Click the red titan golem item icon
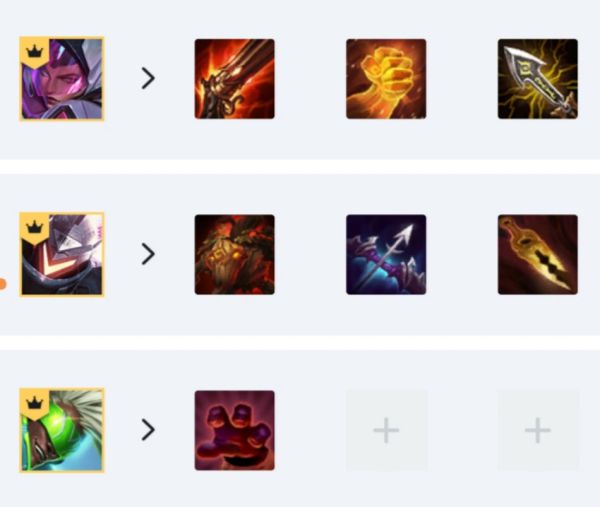This screenshot has height=507, width=600. point(235,254)
